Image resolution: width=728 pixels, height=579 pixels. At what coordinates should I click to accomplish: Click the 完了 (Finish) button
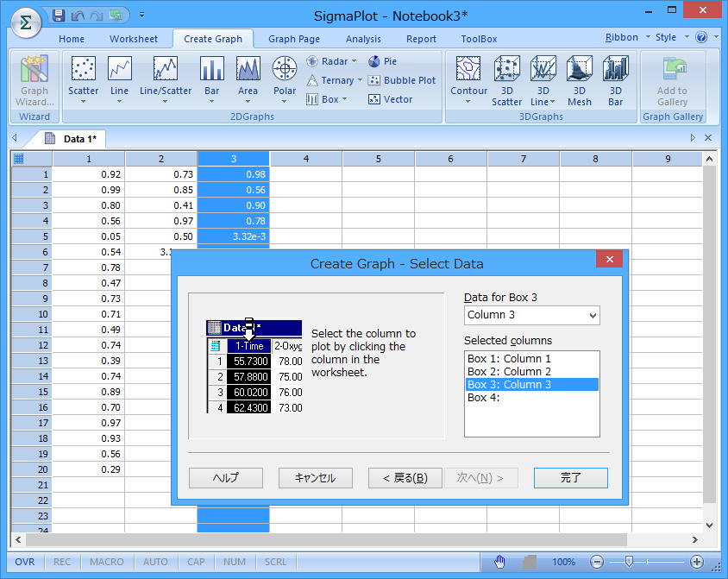click(x=571, y=478)
